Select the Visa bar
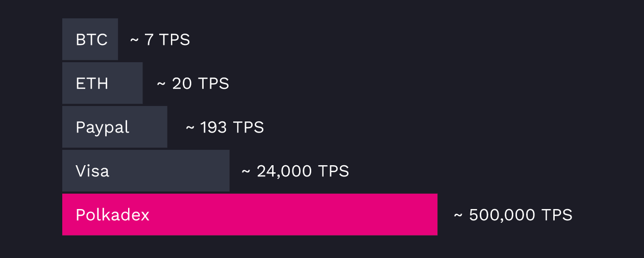Viewport: 644px width, 258px height. pos(146,171)
